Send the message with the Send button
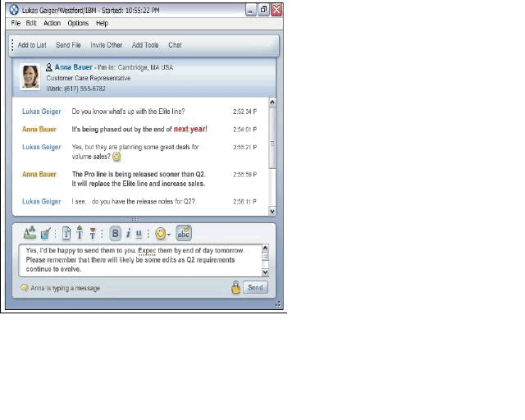 255,287
